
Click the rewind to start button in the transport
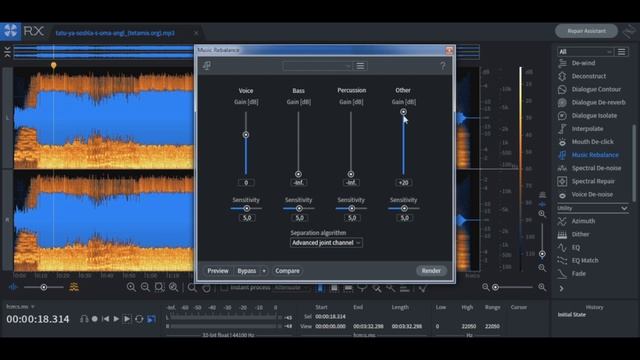pyautogui.click(x=106, y=319)
